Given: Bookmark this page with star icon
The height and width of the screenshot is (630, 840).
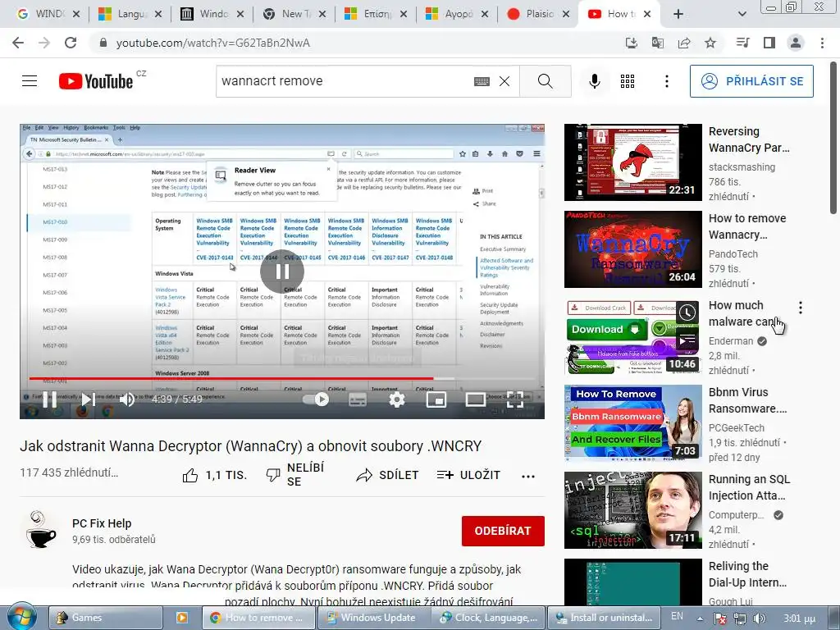Looking at the screenshot, I should (x=710, y=43).
